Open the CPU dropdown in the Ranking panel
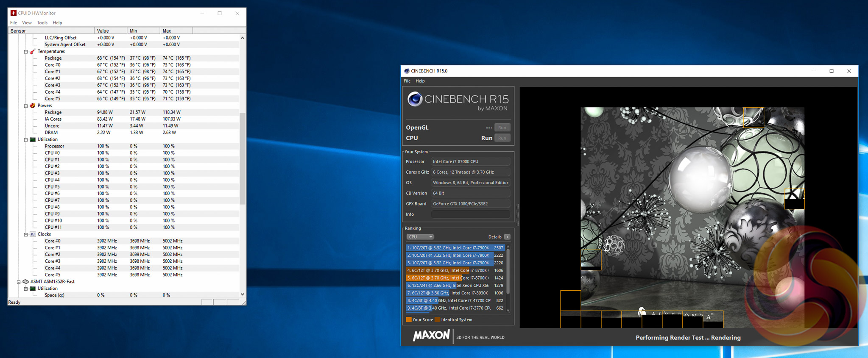 point(420,237)
